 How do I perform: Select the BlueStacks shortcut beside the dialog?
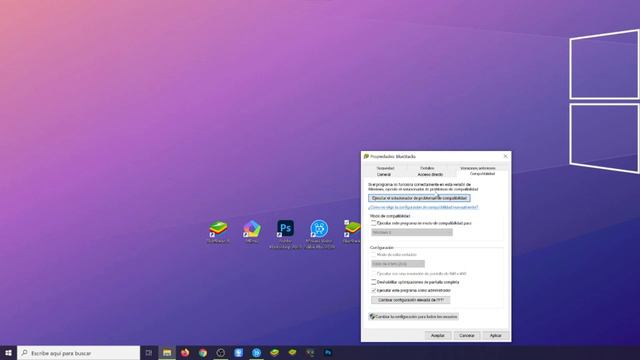(x=352, y=232)
